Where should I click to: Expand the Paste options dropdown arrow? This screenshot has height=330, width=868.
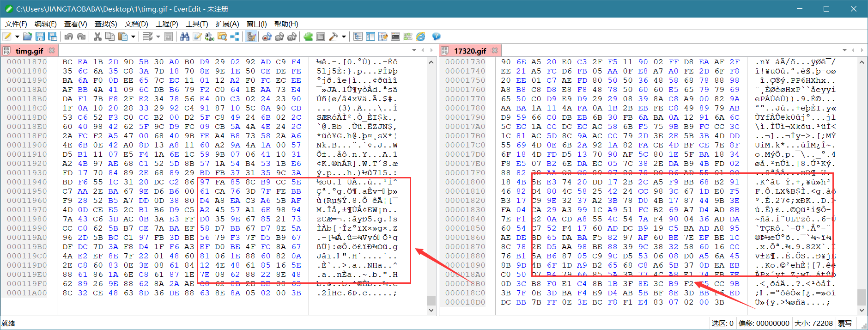point(133,37)
